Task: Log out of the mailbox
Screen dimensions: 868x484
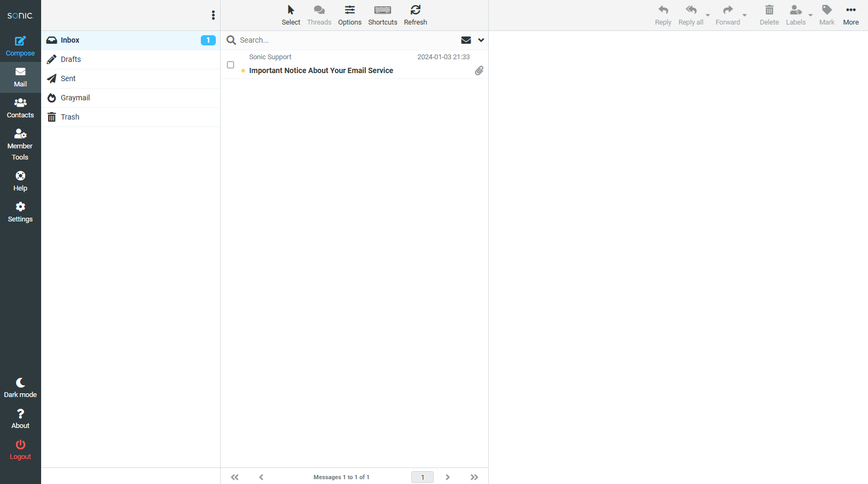Action: coord(20,450)
